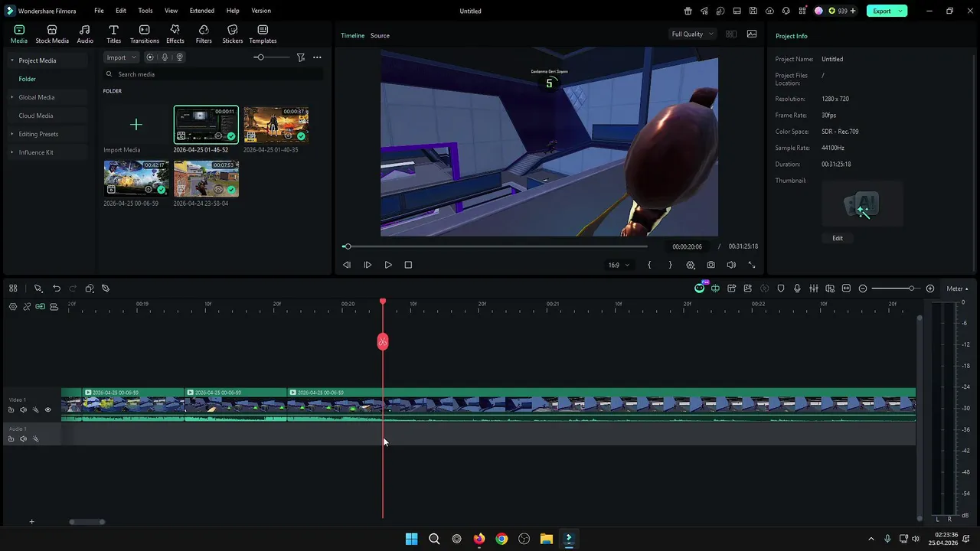Open the Export options arrow
This screenshot has height=551, width=980.
click(x=902, y=11)
